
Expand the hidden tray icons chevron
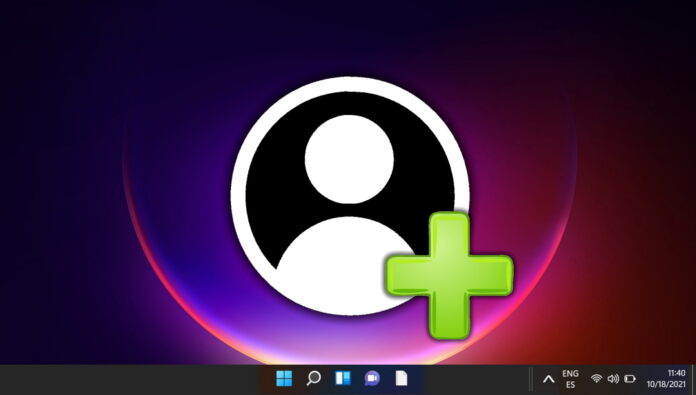[x=549, y=379]
